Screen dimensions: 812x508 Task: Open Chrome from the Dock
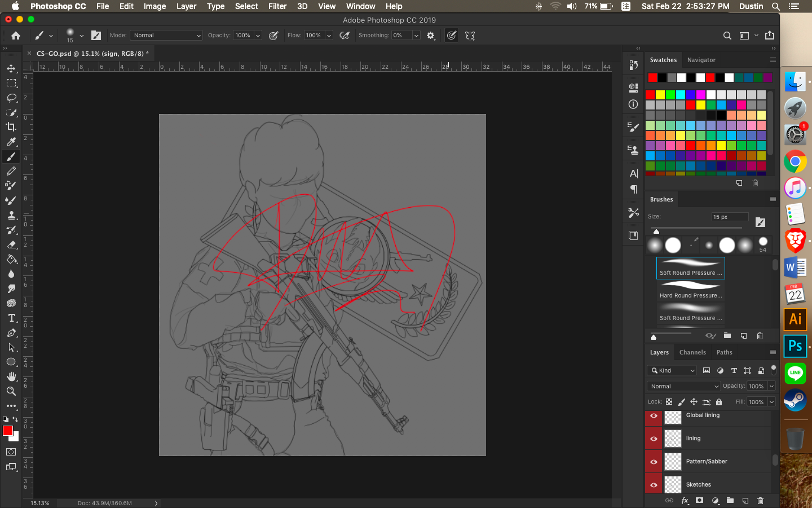[x=795, y=161]
